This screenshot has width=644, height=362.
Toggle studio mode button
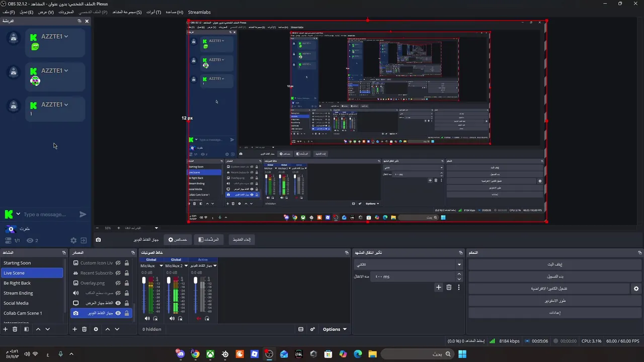coord(554,301)
